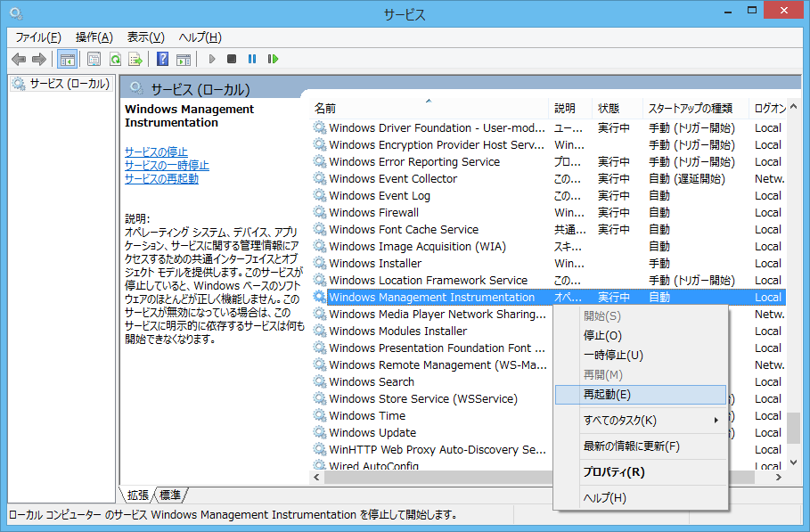Click the horizontal scrollbar right arrow

point(779,478)
